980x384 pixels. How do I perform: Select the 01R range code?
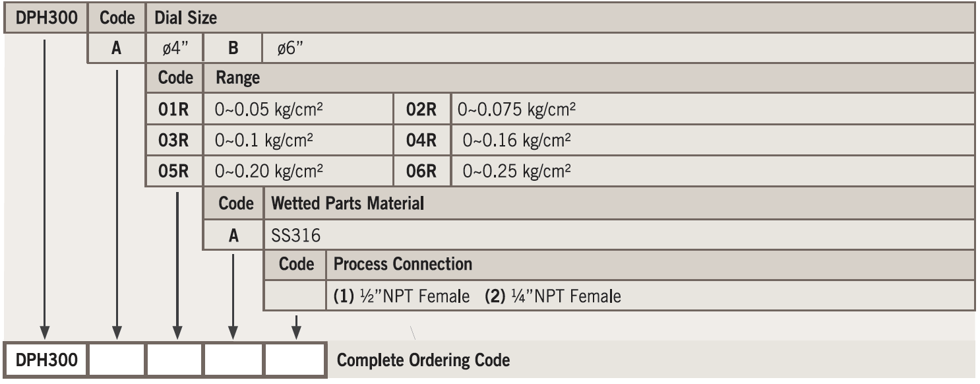pos(174,110)
